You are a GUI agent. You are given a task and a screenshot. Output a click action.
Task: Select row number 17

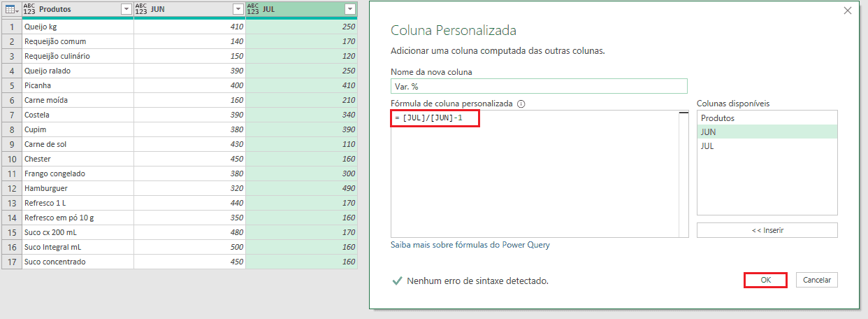point(11,262)
